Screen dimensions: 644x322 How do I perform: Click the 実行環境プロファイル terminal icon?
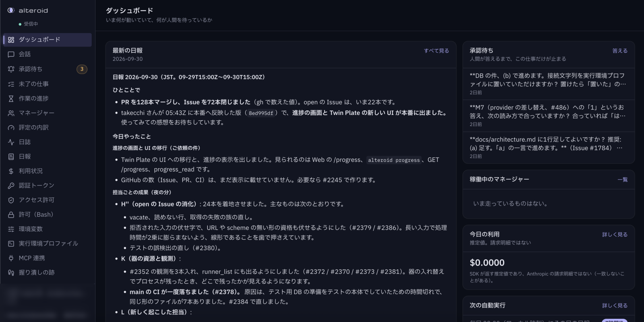(x=11, y=244)
